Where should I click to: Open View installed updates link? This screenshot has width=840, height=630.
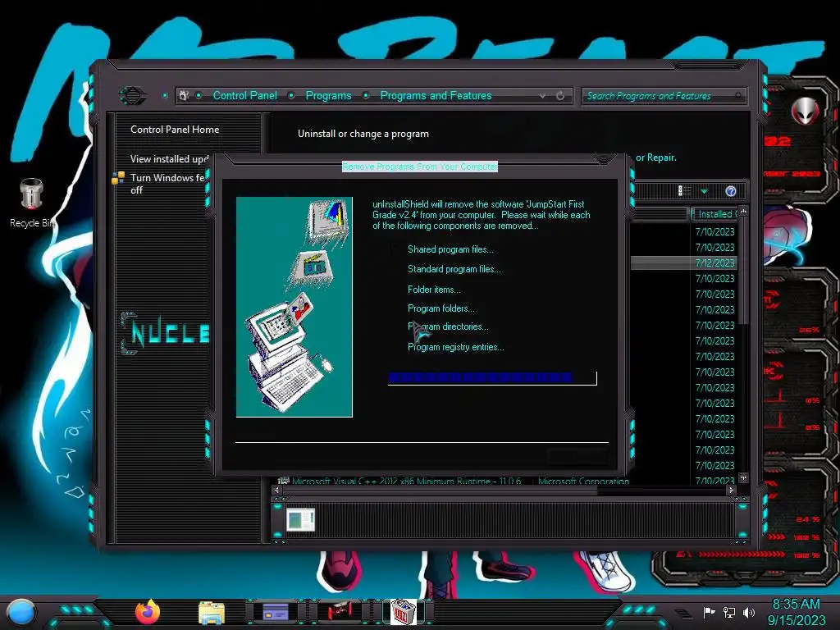169,158
